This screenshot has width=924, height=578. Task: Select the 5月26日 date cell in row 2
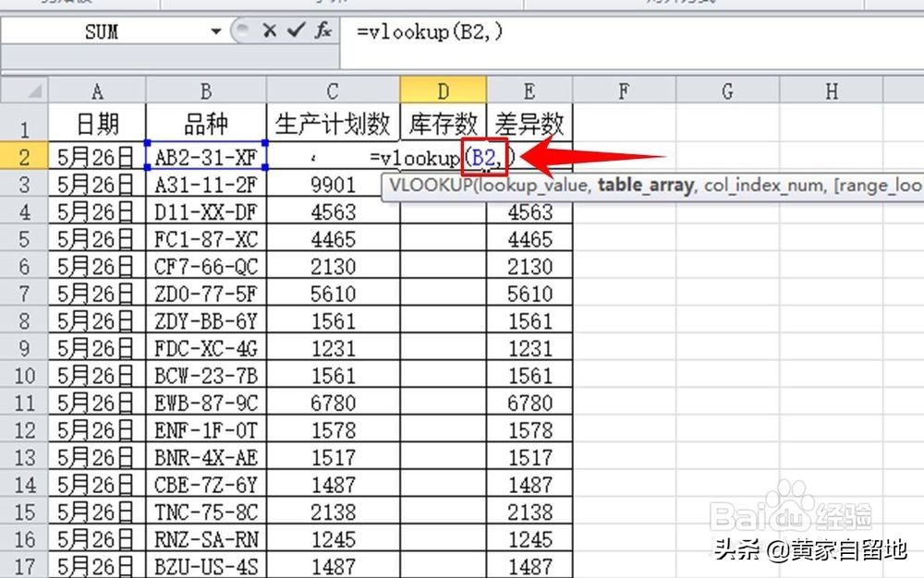[x=97, y=157]
